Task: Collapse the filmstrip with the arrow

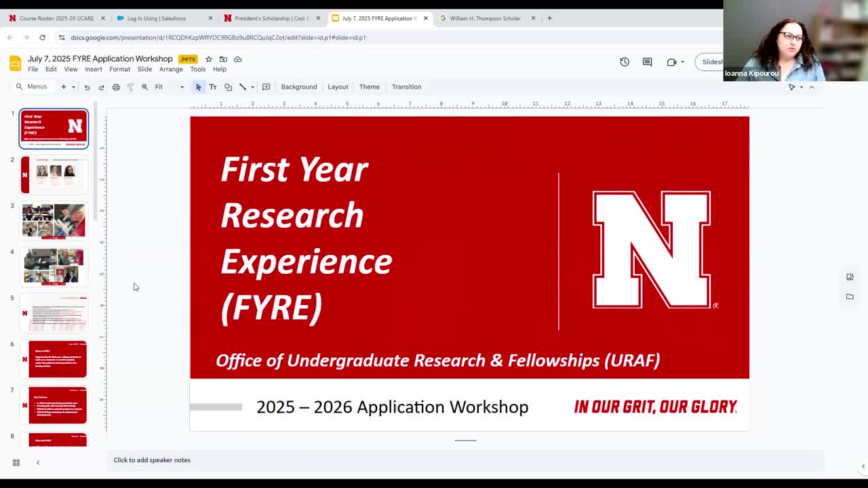Action: [x=38, y=462]
